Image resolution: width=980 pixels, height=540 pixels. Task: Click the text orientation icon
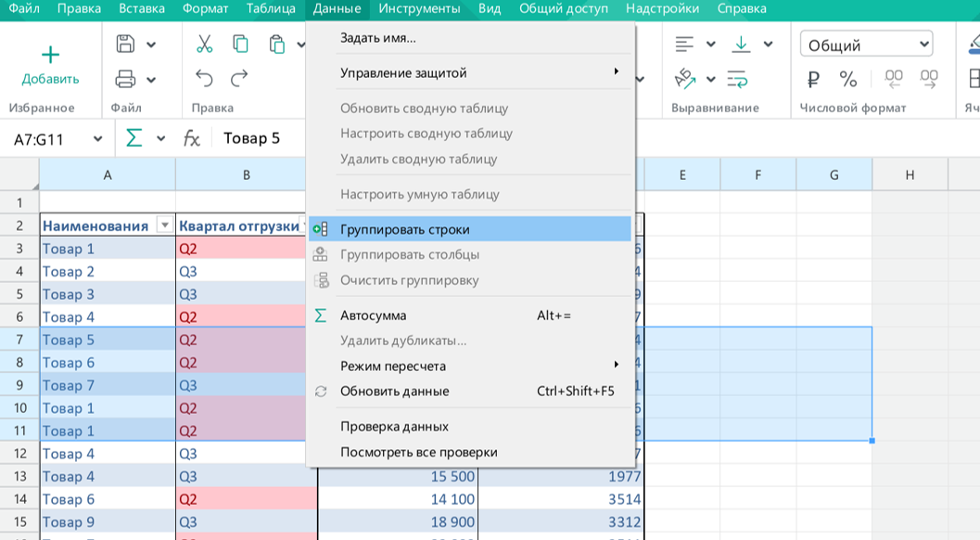tap(684, 80)
